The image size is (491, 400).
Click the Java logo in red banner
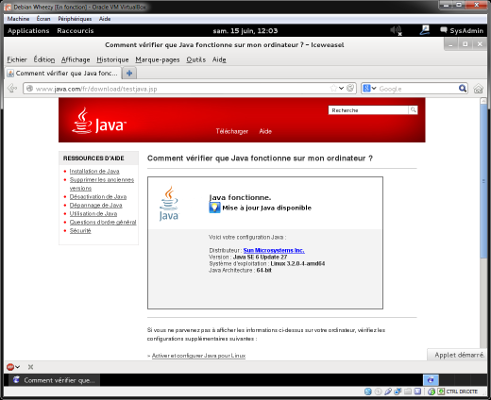pyautogui.click(x=99, y=121)
